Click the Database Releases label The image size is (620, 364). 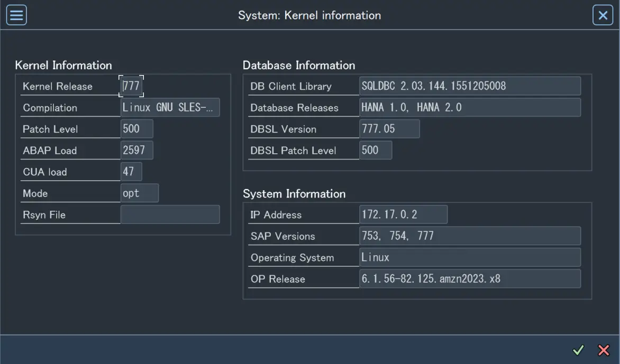295,108
